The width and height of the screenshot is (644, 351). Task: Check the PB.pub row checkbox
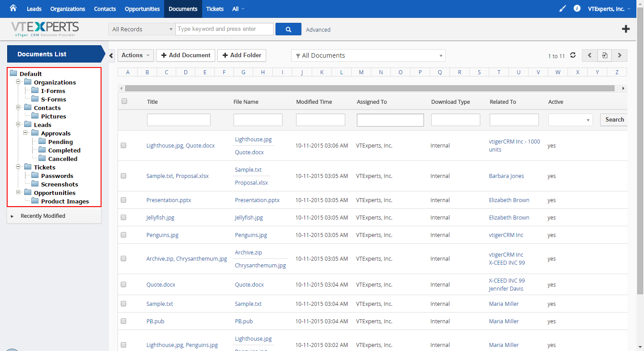click(x=123, y=321)
